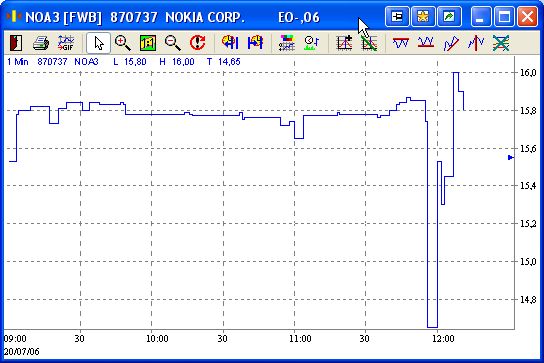Image resolution: width=544 pixels, height=363 pixels.
Task: Click the 12:00 time axis label
Action: click(x=443, y=339)
